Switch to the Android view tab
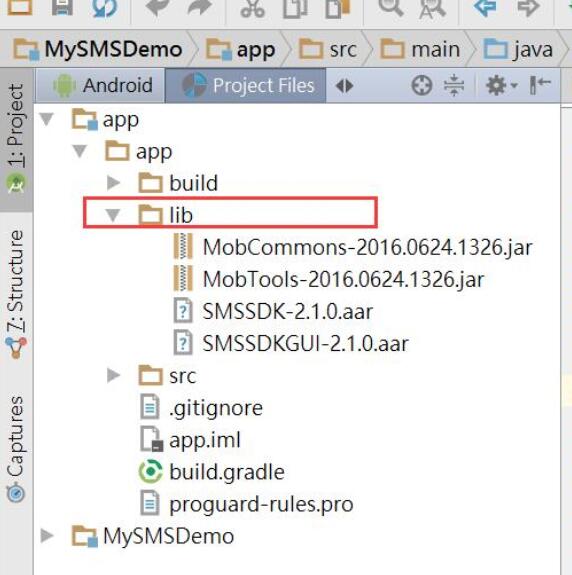This screenshot has width=572, height=575. tap(102, 85)
